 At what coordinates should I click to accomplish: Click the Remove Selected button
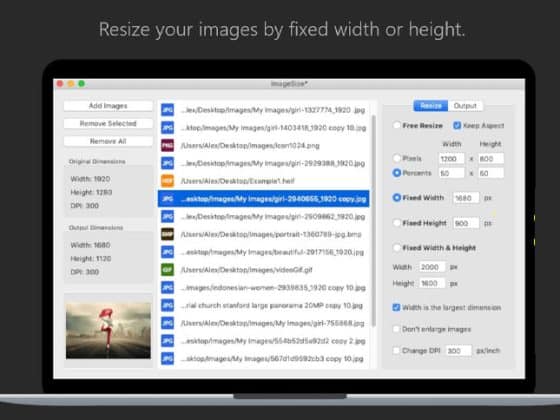click(x=108, y=124)
